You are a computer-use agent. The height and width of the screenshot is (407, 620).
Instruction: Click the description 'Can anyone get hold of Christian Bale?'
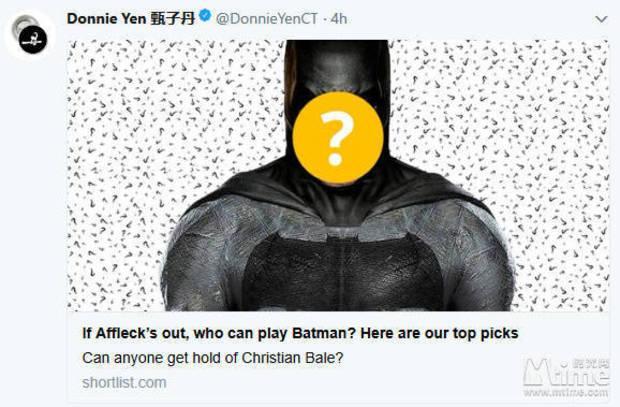(213, 358)
